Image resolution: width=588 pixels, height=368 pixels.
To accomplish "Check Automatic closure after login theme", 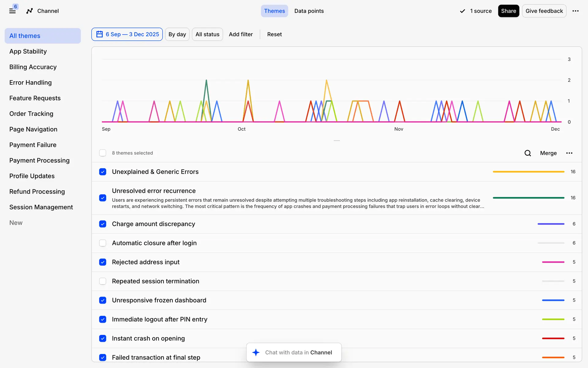I will click(x=103, y=243).
